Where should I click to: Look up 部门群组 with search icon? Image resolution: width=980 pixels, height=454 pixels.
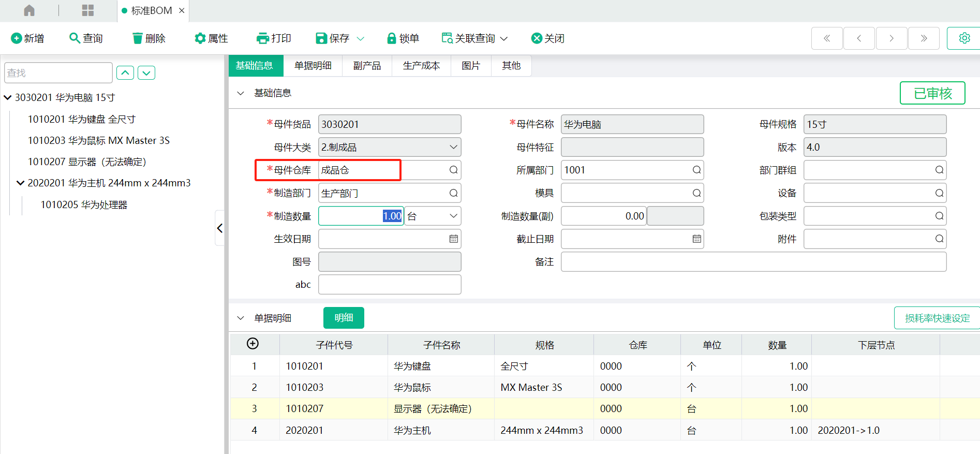pos(939,170)
